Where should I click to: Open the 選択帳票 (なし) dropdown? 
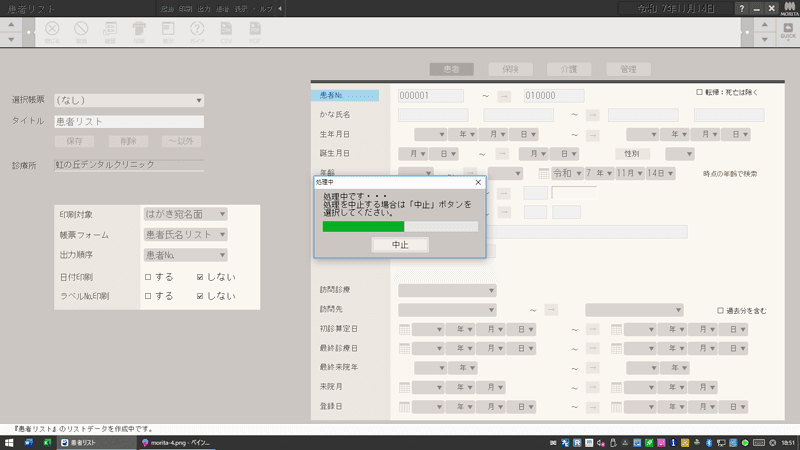(x=129, y=101)
